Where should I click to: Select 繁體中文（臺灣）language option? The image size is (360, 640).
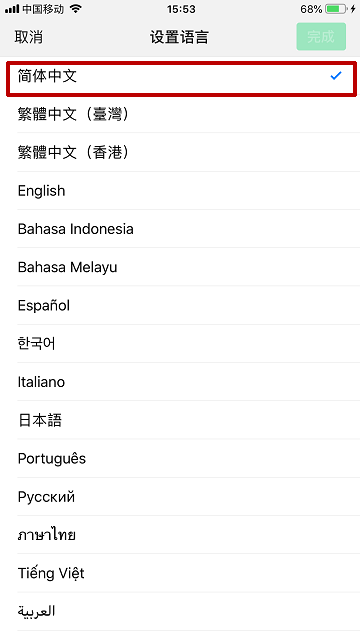click(x=180, y=114)
